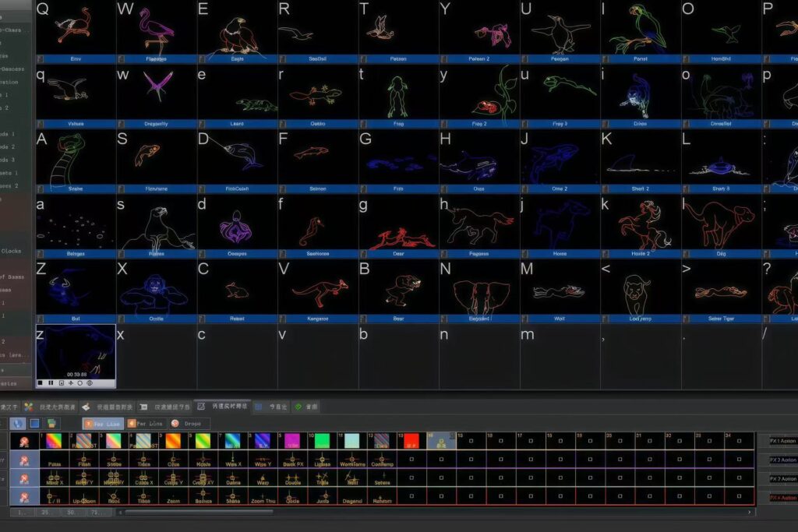Click the blue square icon in effects toolbar
Viewport: 798px width, 532px height.
pyautogui.click(x=34, y=423)
